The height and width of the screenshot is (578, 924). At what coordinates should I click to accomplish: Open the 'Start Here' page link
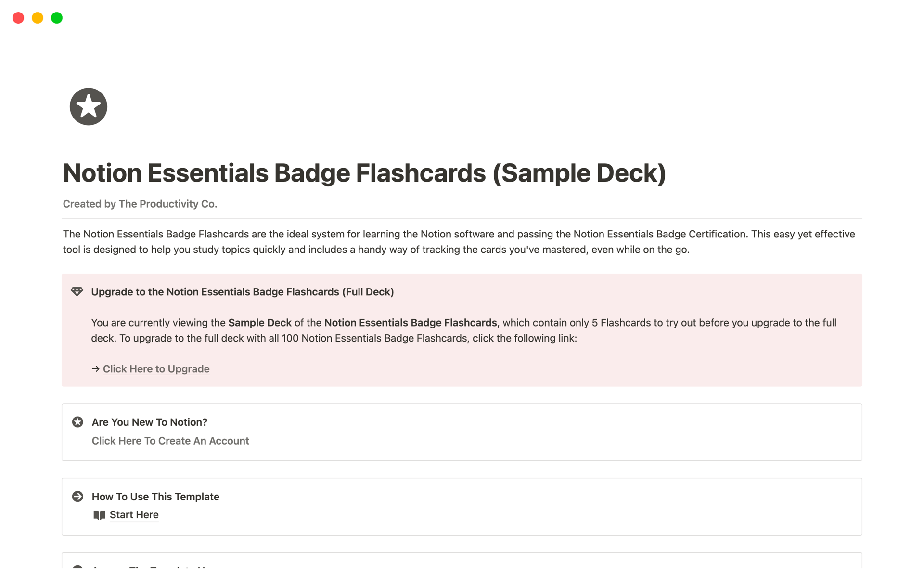[x=134, y=515]
